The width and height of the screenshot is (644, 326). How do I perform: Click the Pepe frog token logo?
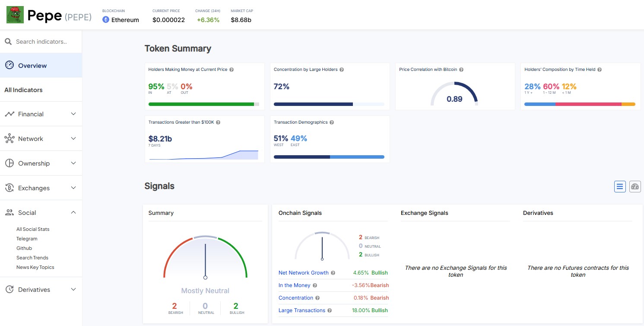click(x=15, y=15)
